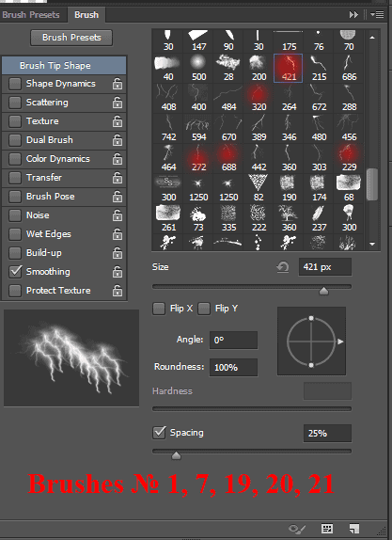
Task: Open the Preset Manager icon at bottom
Action: [x=326, y=529]
